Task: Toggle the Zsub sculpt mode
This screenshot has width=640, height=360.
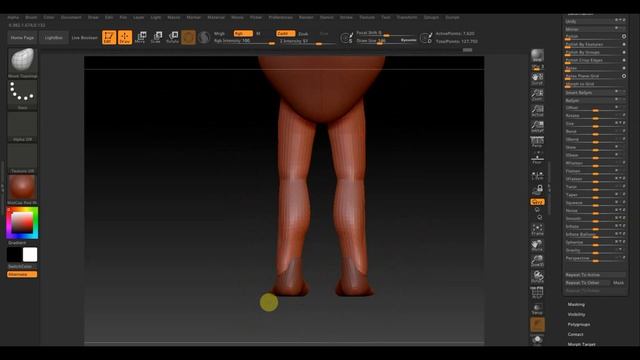Action: coord(303,34)
